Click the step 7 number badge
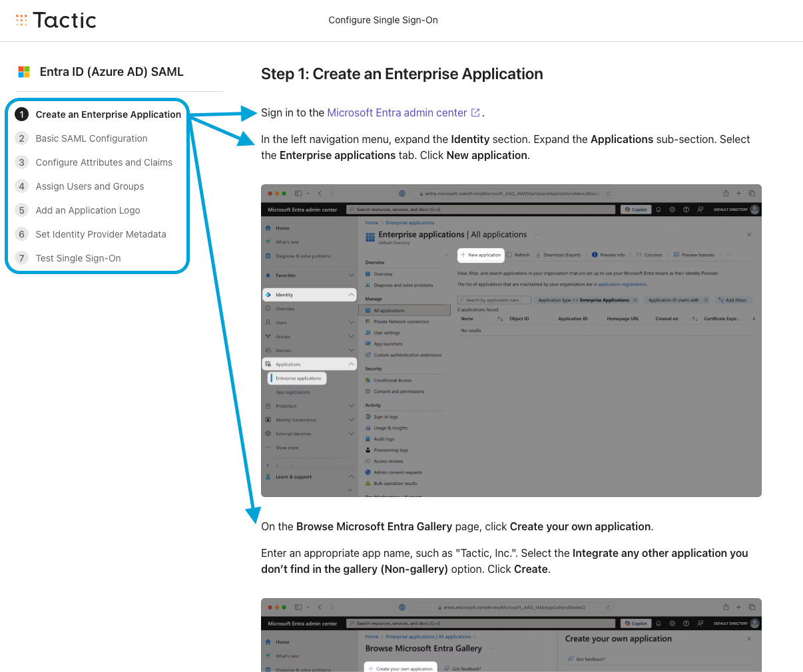This screenshot has height=672, width=803. tap(22, 258)
